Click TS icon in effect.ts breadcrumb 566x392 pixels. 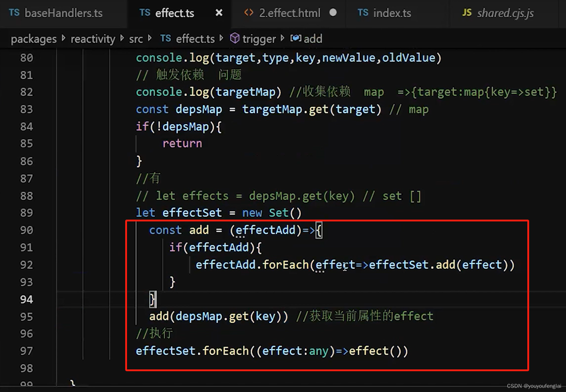pyautogui.click(x=166, y=38)
